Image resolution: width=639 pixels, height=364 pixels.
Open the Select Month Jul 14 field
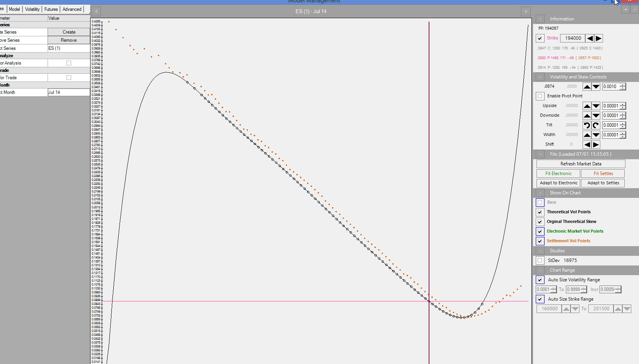coord(68,92)
